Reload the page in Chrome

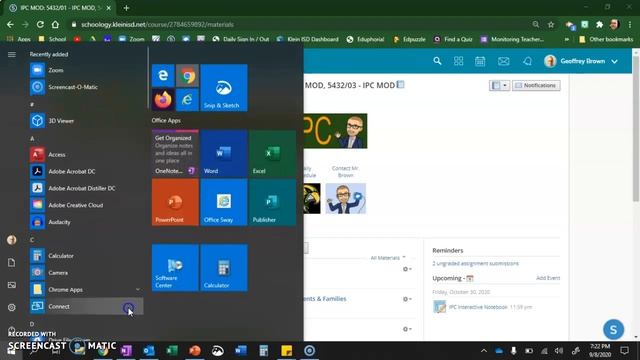(x=40, y=24)
